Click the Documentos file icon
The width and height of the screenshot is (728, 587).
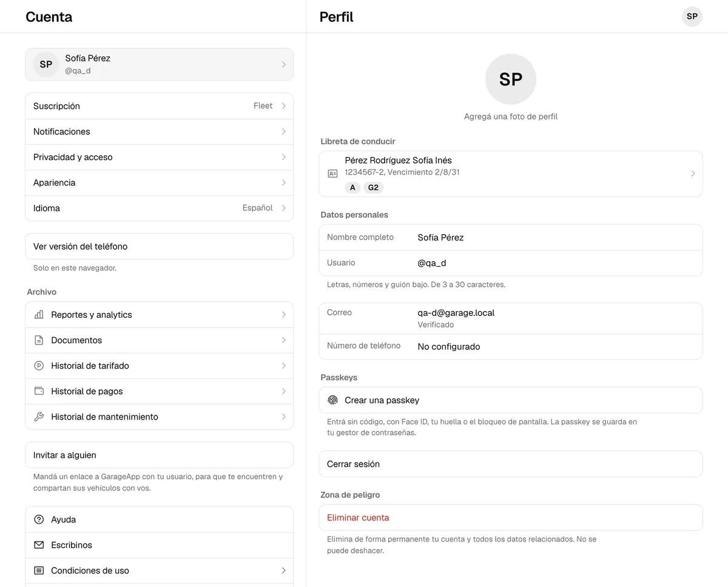(39, 340)
